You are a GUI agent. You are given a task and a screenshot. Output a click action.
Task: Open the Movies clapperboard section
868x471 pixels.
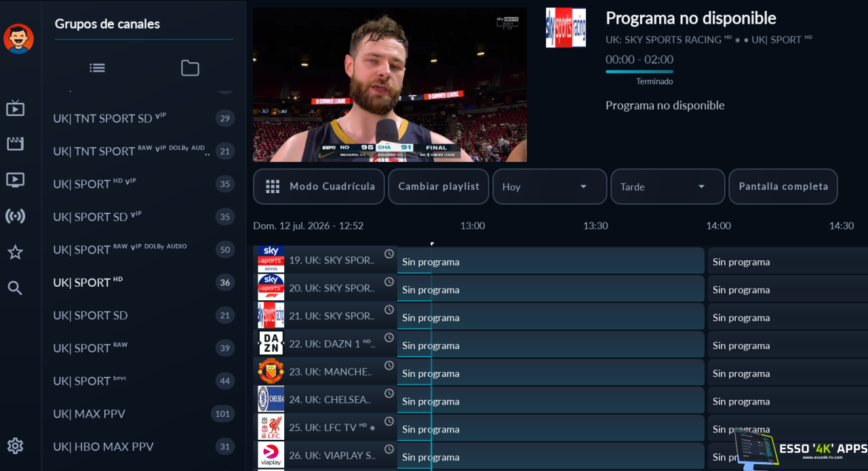15,144
